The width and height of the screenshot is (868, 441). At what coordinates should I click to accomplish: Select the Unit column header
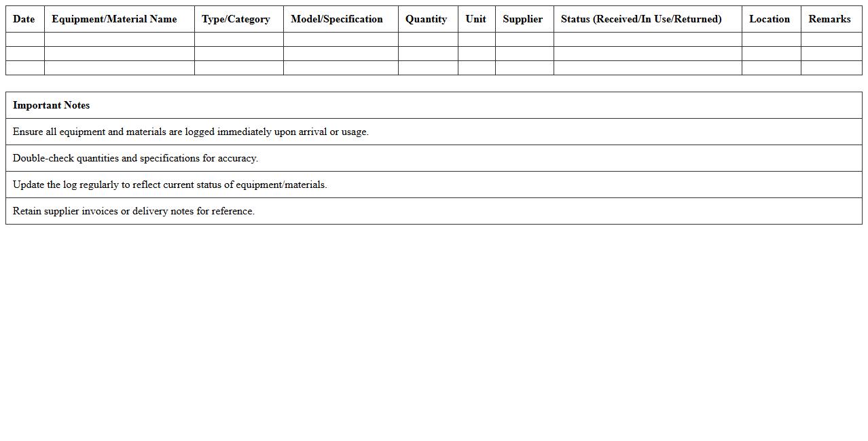point(475,19)
